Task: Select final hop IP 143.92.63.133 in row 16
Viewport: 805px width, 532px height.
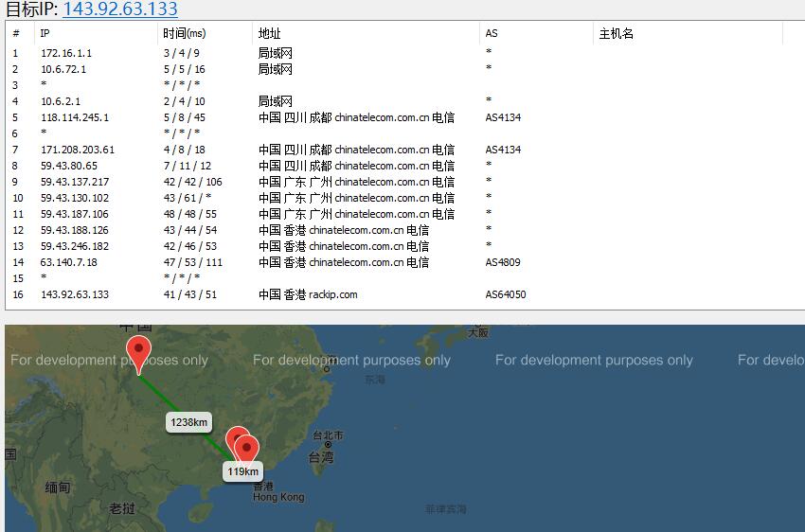Action: coord(75,294)
